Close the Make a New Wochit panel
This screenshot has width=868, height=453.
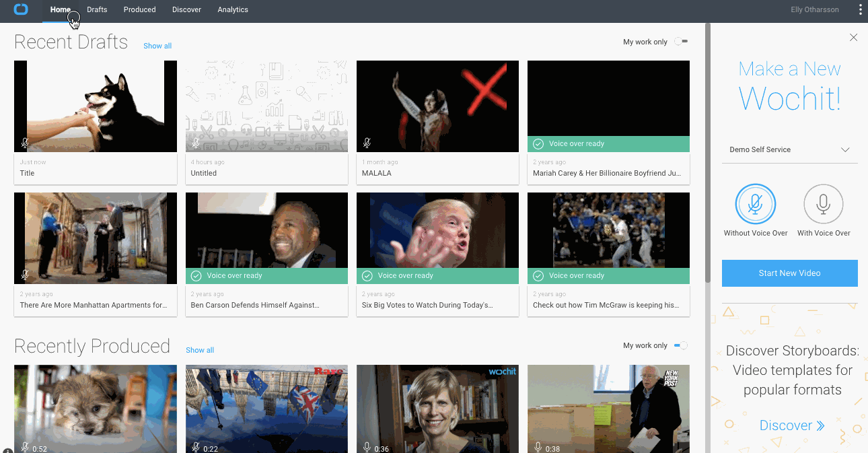853,38
